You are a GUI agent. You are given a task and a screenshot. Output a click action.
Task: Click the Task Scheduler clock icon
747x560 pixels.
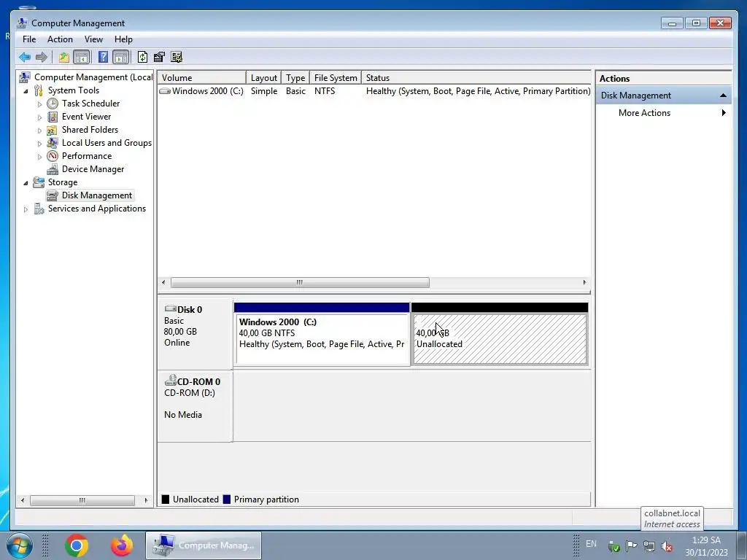tap(53, 104)
